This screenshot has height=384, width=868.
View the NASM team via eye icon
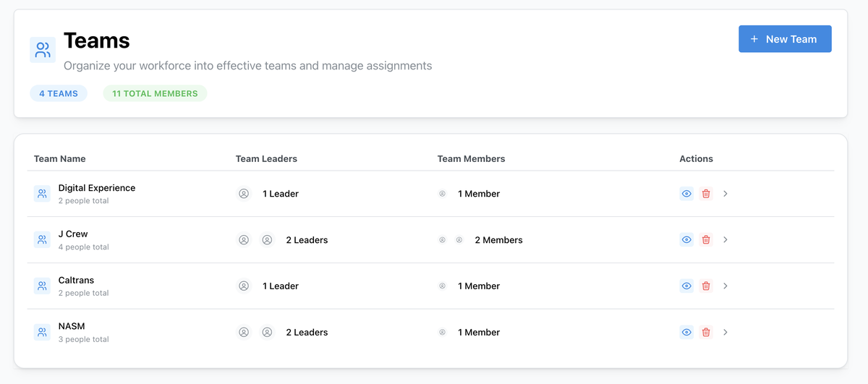686,333
